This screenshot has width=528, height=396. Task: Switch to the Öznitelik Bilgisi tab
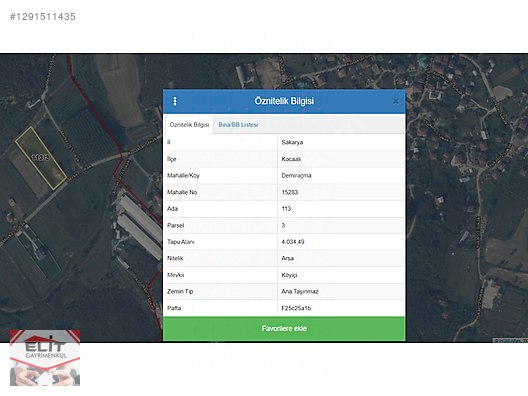pyautogui.click(x=189, y=125)
